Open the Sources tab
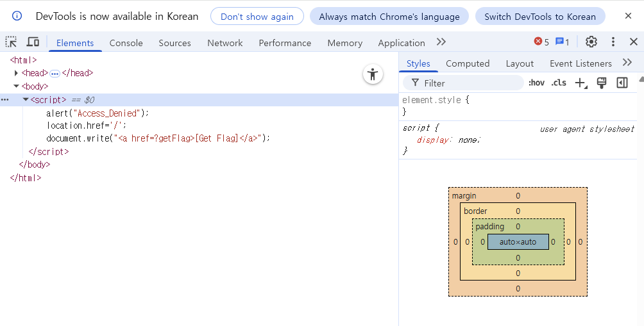The image size is (644, 326). coord(175,43)
